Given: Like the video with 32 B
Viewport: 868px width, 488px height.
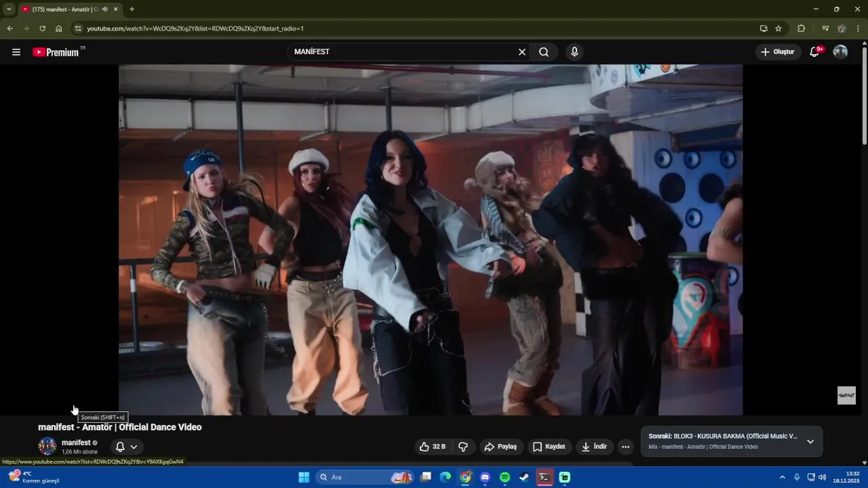Looking at the screenshot, I should 433,447.
